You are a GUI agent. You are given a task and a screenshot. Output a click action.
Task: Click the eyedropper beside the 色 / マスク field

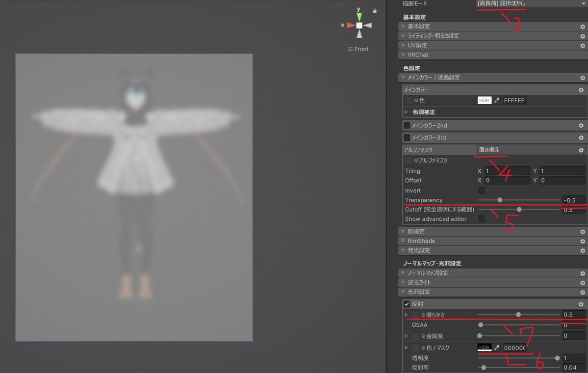click(x=497, y=347)
